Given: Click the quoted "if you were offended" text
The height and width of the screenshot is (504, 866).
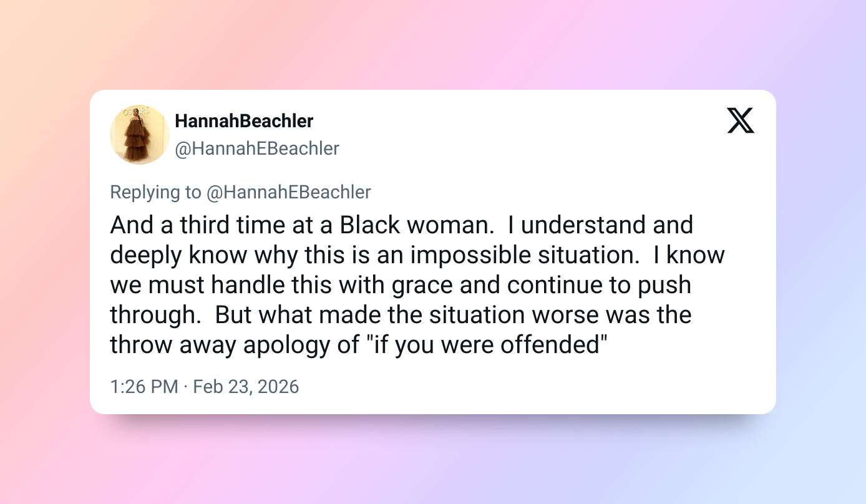Looking at the screenshot, I should tap(487, 344).
